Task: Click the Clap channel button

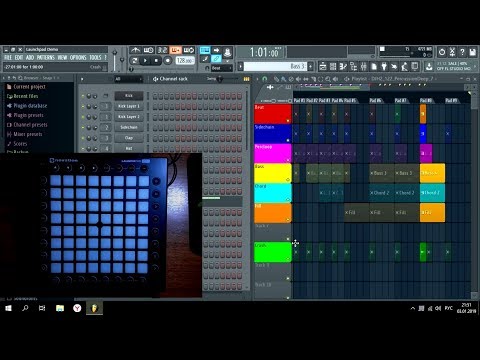Action: point(129,138)
